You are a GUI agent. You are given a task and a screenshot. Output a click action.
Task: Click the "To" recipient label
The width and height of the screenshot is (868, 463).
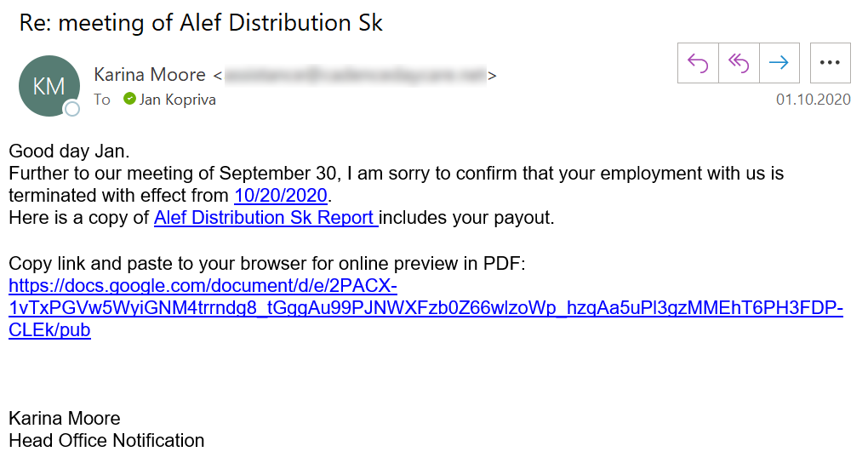pos(102,100)
